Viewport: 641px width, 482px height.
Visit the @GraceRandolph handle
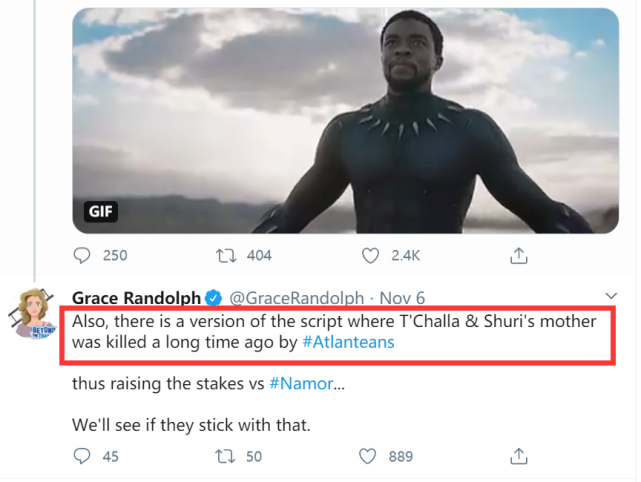click(291, 298)
